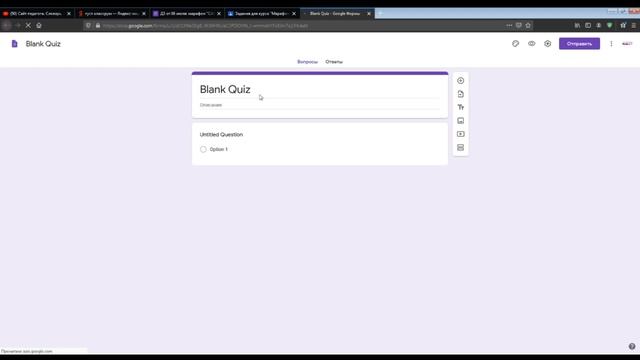Click the Add title and description icon

pos(460,107)
